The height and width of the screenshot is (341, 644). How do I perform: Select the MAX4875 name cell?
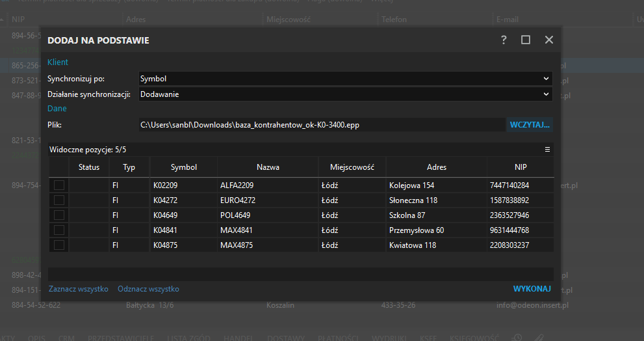(x=268, y=245)
